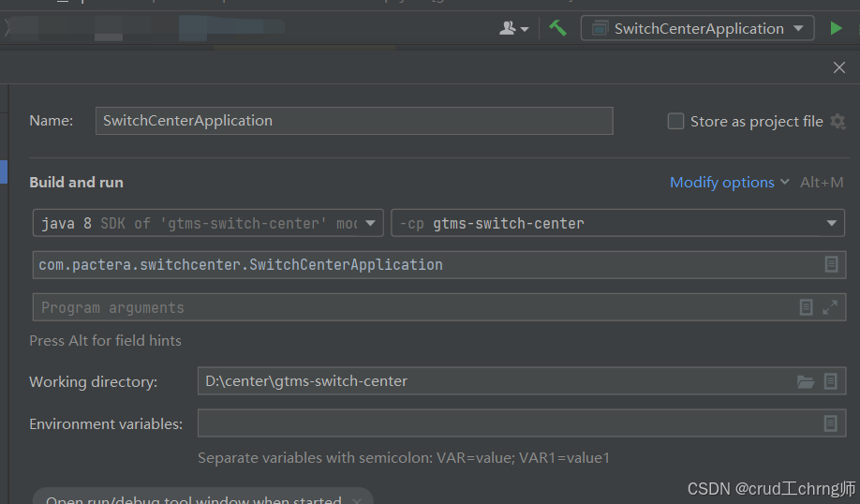
Task: Browse working directory with folder icon
Action: coord(805,381)
